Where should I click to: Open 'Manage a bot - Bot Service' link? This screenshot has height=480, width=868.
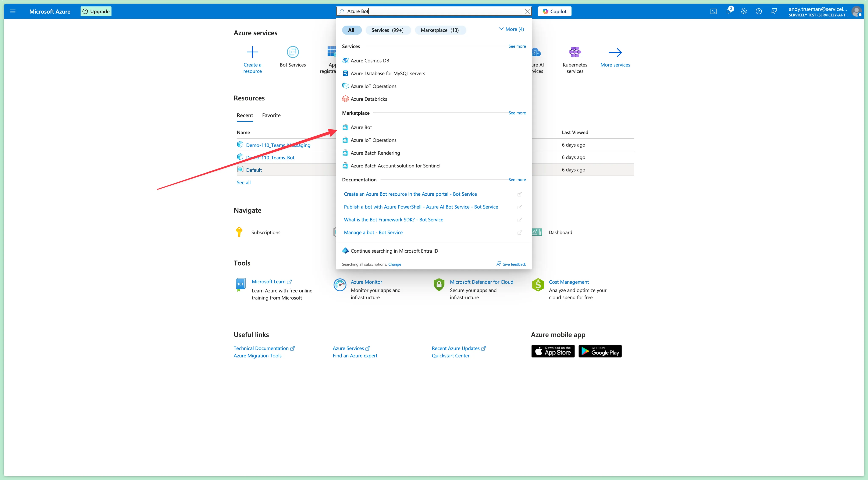(x=373, y=233)
